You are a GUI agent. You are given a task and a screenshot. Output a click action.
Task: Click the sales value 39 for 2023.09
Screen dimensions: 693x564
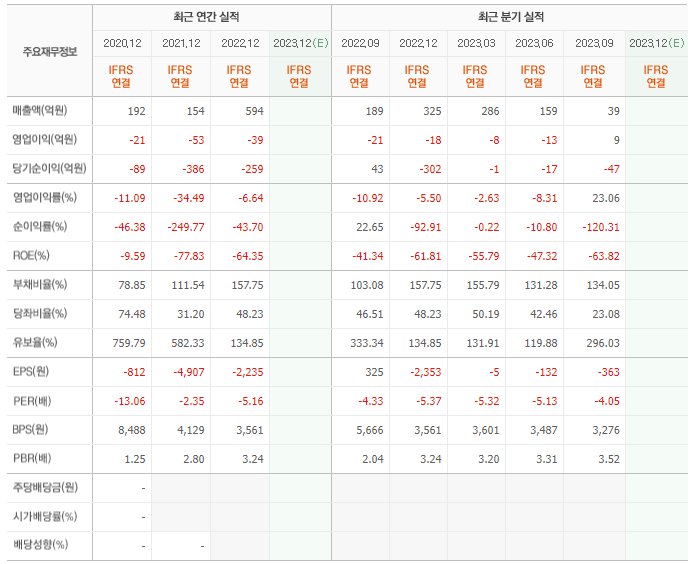(613, 111)
